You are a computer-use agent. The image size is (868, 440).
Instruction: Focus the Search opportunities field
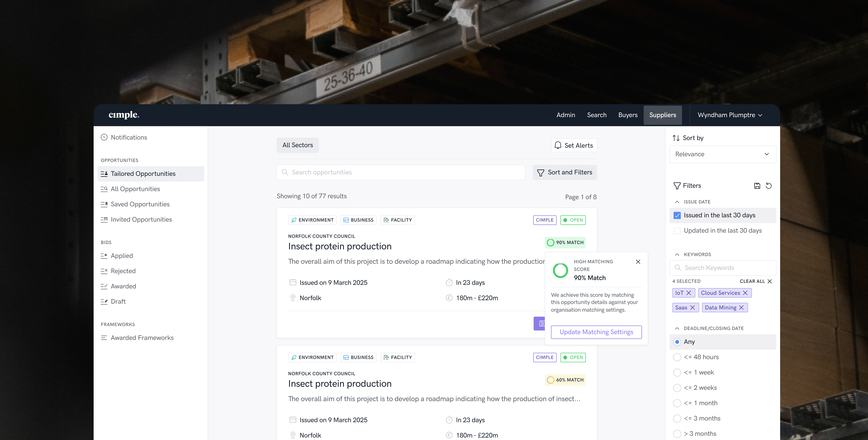(401, 173)
